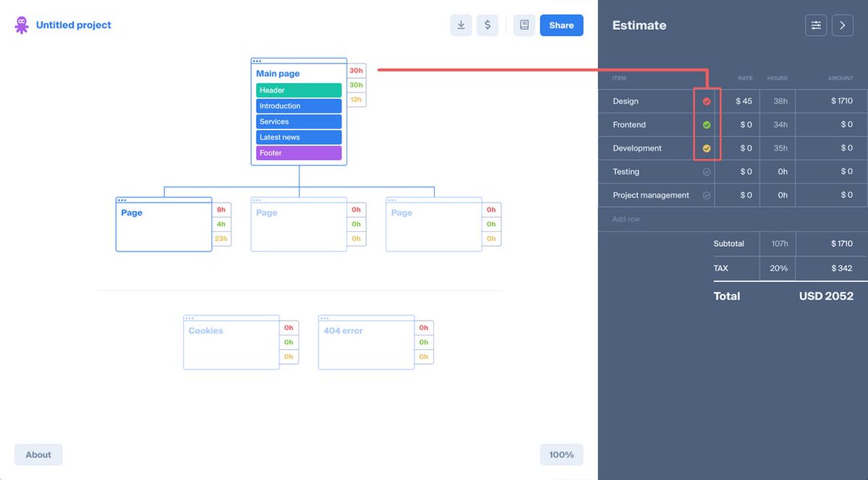Click Main page green 30h hours tag

pos(356,85)
